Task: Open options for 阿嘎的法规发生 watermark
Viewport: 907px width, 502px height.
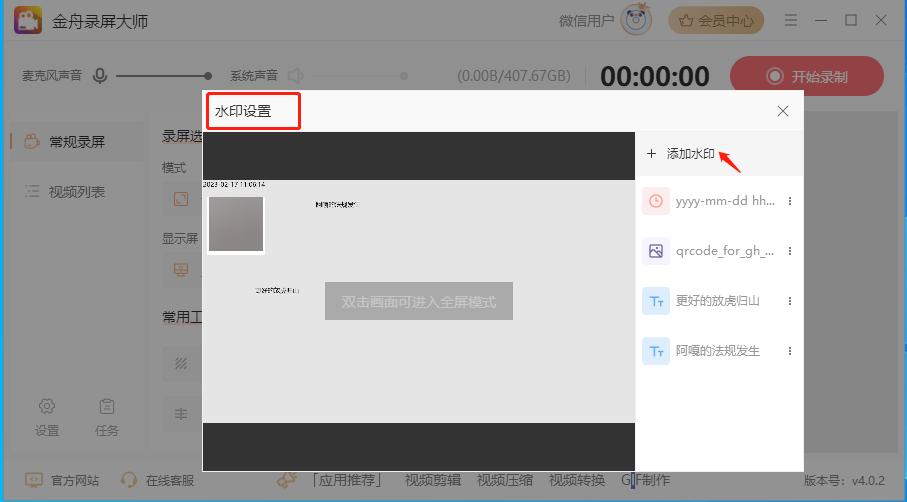Action: [790, 351]
